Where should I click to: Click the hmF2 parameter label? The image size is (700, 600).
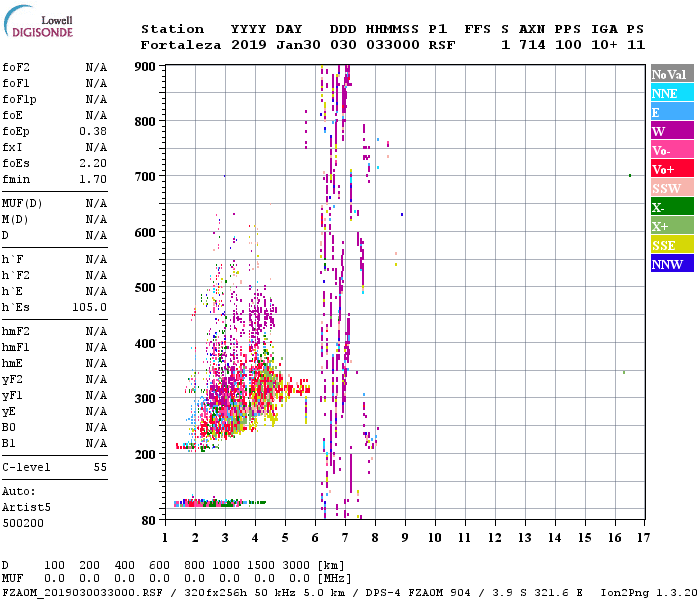[16, 332]
